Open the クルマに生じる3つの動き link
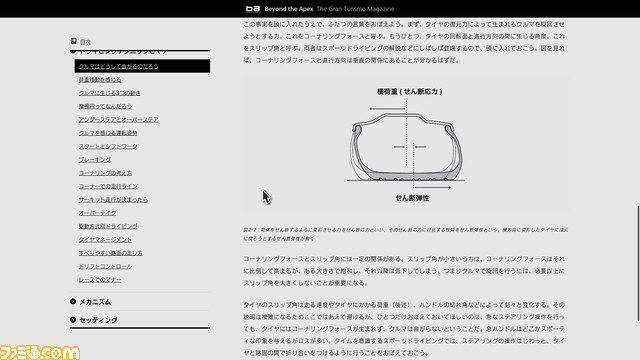The width and height of the screenshot is (640, 360). coord(109,93)
